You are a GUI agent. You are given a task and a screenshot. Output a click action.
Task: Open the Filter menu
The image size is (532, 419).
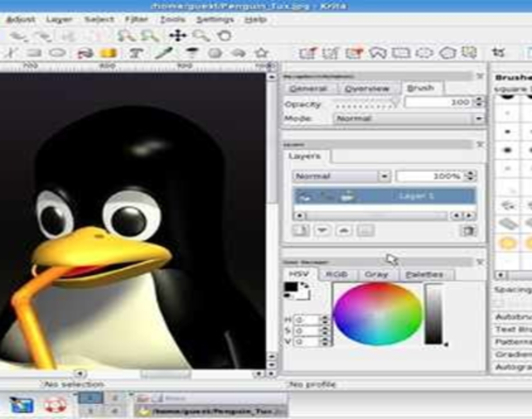tap(137, 20)
